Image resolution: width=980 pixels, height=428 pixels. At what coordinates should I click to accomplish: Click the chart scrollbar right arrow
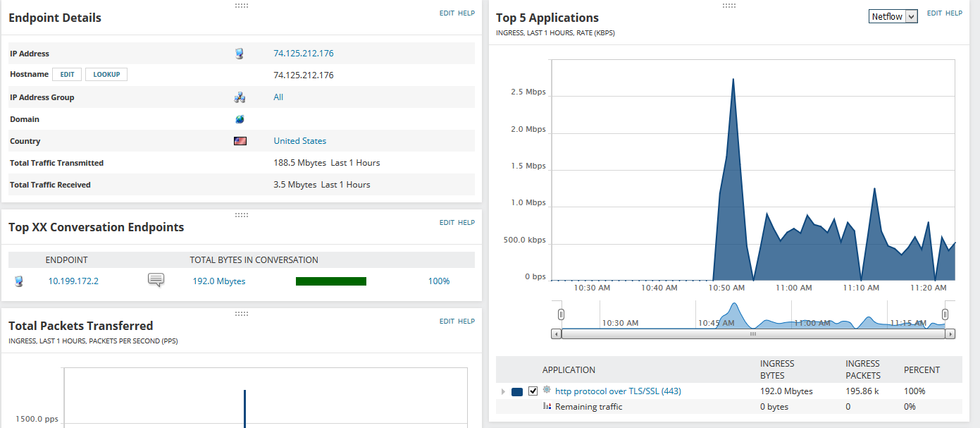pyautogui.click(x=950, y=334)
